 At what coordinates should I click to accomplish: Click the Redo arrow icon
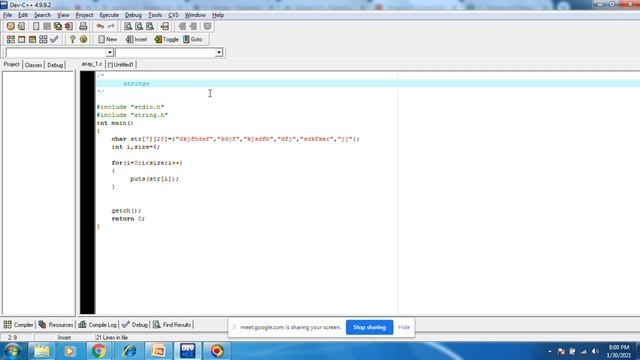[x=111, y=26]
